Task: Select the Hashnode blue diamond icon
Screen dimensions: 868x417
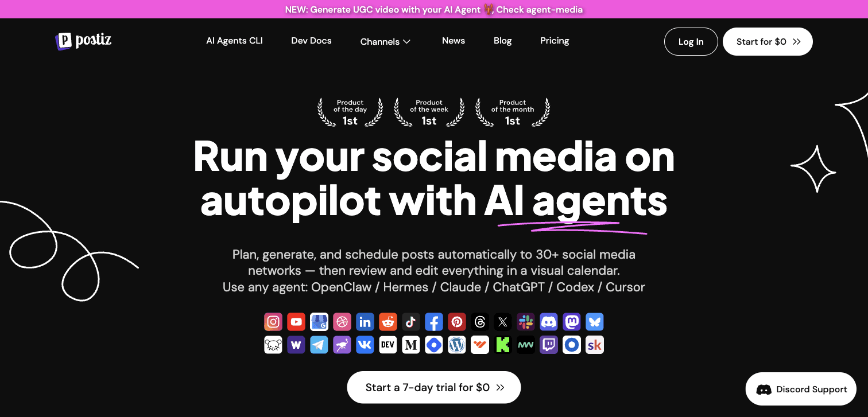Action: click(x=434, y=345)
